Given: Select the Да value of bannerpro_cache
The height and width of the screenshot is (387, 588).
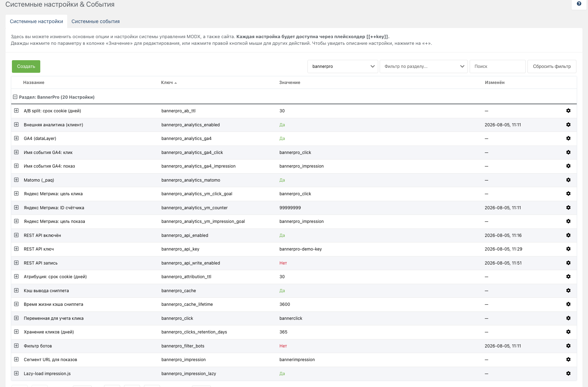Looking at the screenshot, I should coord(282,291).
